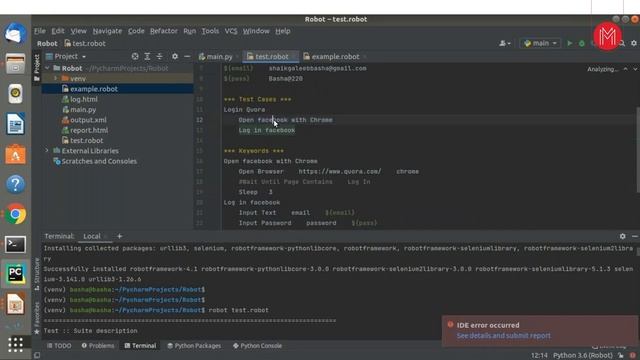Screen dimensions: 640x360
Task: Open the Project view selector dropdown
Action: (x=66, y=56)
